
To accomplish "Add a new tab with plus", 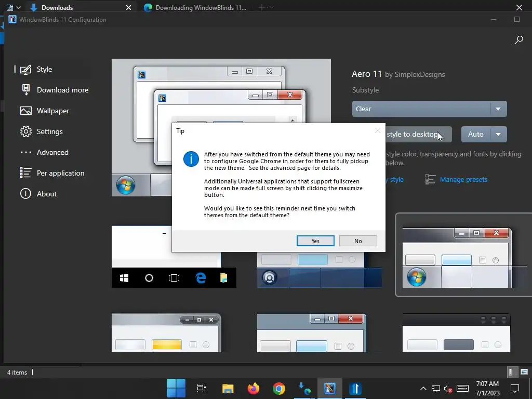I will click(262, 7).
